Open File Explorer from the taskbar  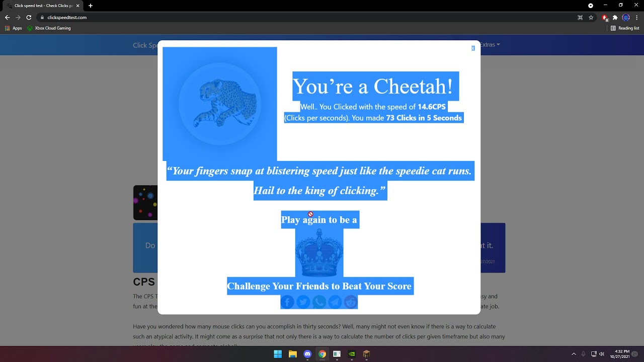click(x=292, y=354)
